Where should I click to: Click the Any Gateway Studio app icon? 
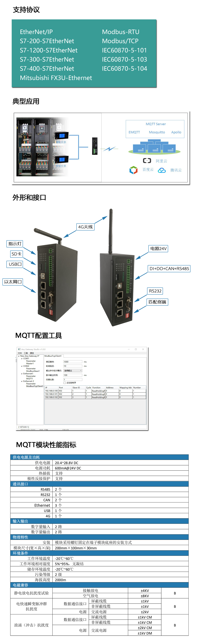tap(19, 349)
